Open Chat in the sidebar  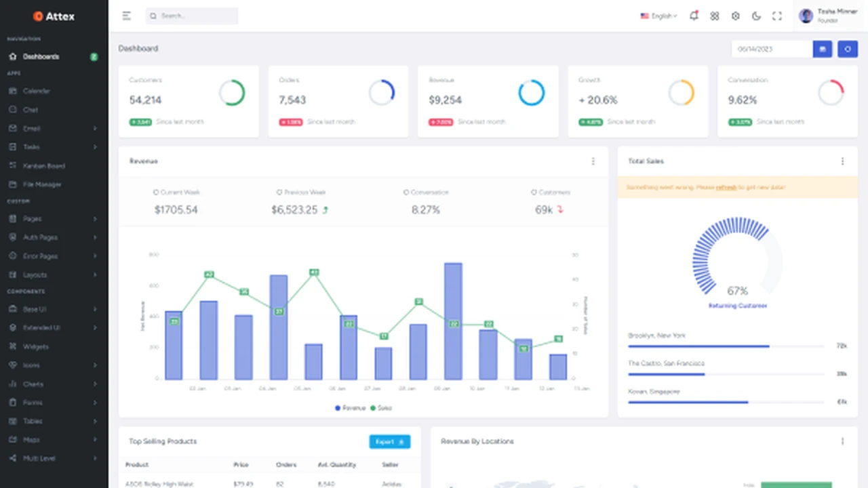coord(54,110)
